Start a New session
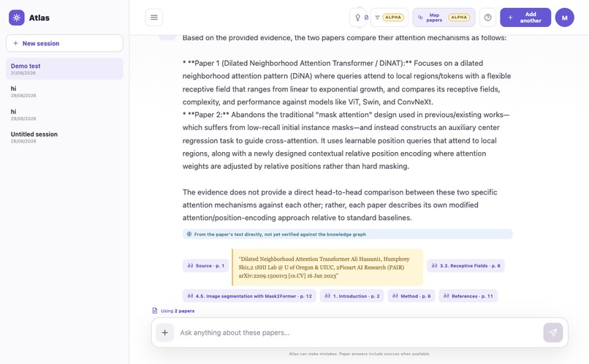Image resolution: width=589 pixels, height=364 pixels. pos(64,43)
